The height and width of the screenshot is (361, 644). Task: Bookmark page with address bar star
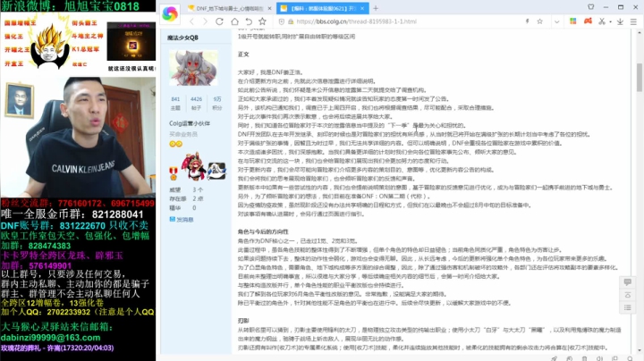point(539,21)
